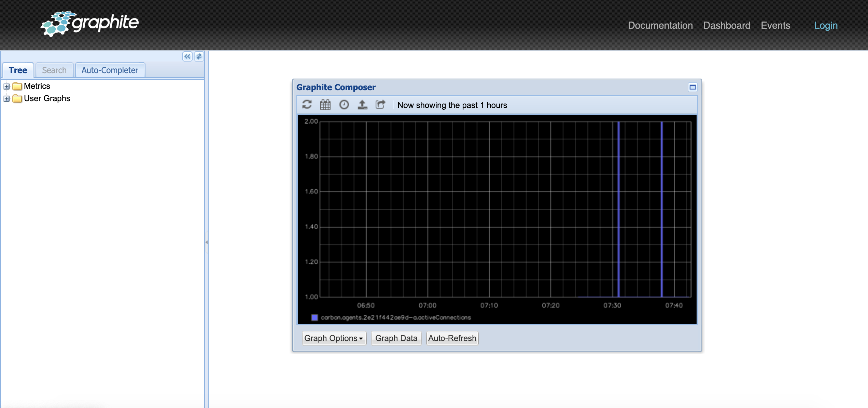Switch to the Auto-Completer tab

point(110,70)
